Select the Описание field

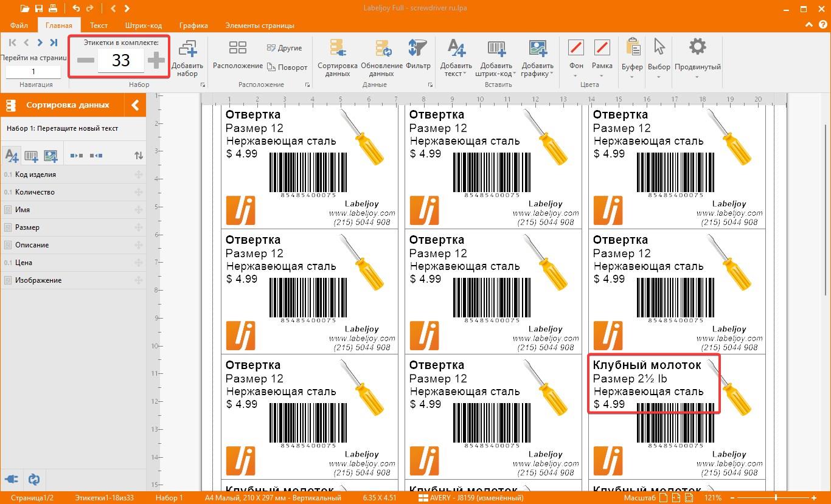point(73,245)
